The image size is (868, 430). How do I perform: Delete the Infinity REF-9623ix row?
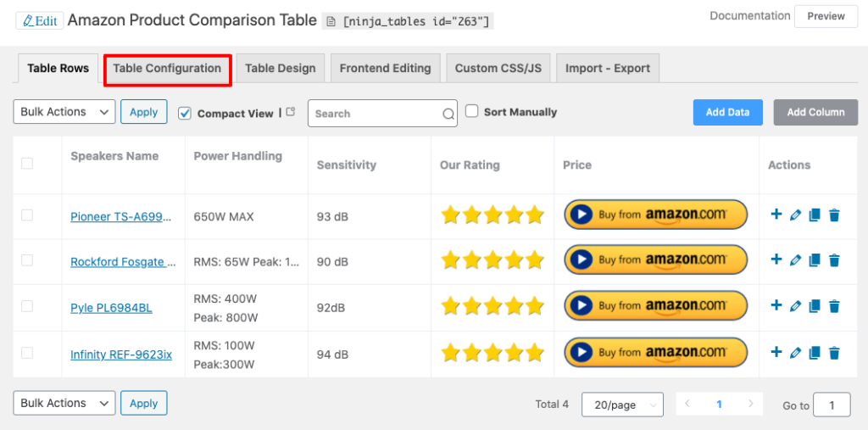coord(834,353)
